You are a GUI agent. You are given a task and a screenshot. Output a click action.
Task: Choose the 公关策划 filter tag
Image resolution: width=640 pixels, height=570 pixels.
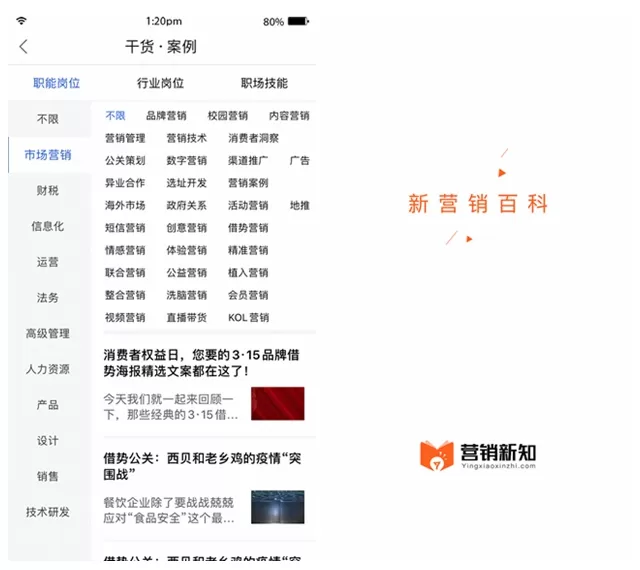[x=125, y=161]
